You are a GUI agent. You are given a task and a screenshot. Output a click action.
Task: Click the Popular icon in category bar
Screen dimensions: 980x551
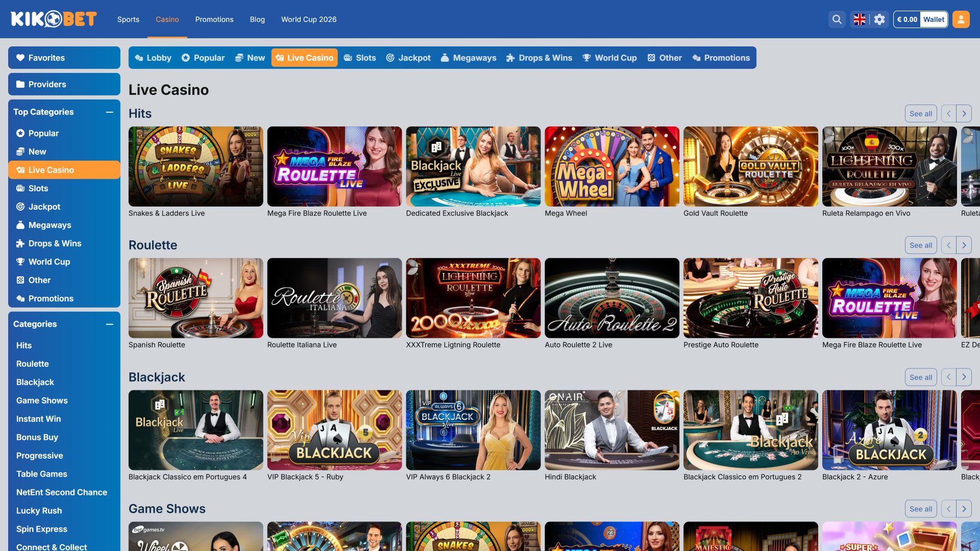[x=186, y=58]
